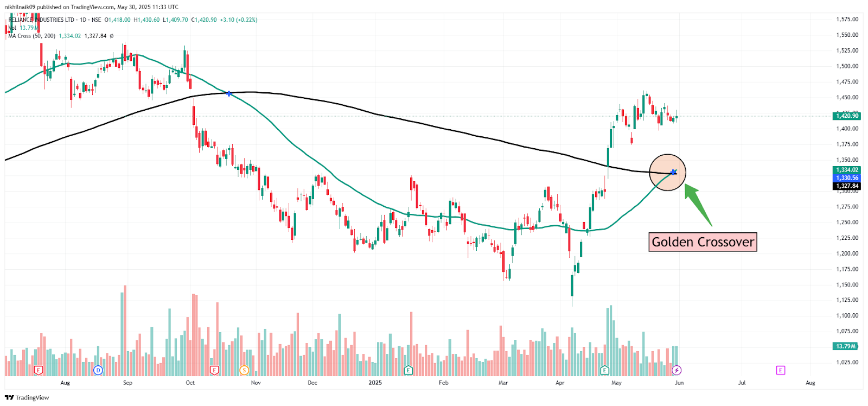The image size is (868, 406).
Task: Open the green earnings E marker near May
Action: tap(604, 370)
